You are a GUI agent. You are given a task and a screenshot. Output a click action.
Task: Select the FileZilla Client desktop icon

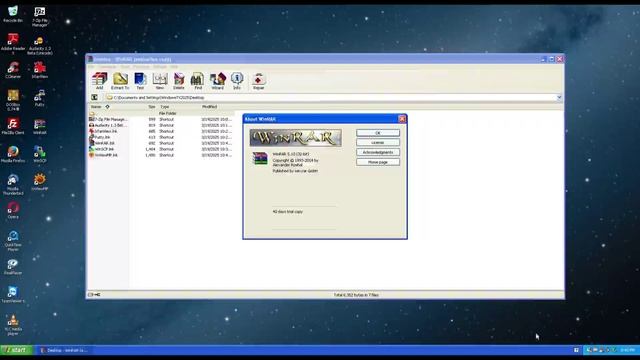[x=13, y=126]
